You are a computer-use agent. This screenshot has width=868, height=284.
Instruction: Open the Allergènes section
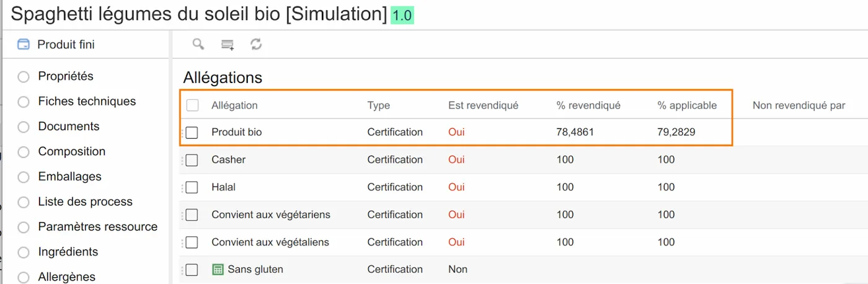pyautogui.click(x=67, y=277)
